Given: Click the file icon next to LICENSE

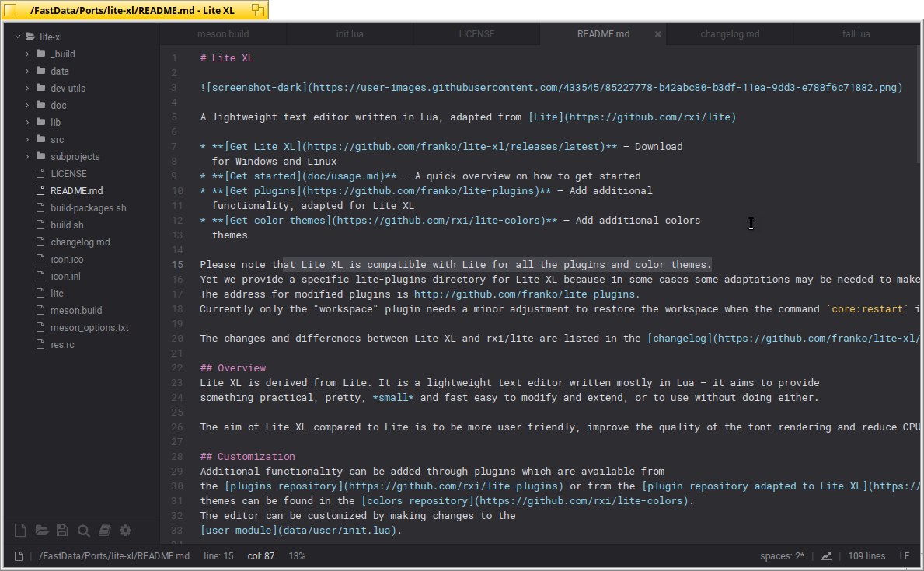Looking at the screenshot, I should [40, 173].
